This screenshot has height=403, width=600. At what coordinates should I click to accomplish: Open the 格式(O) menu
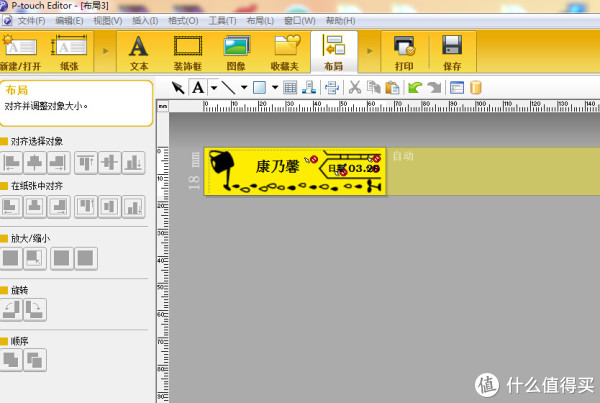coord(183,21)
